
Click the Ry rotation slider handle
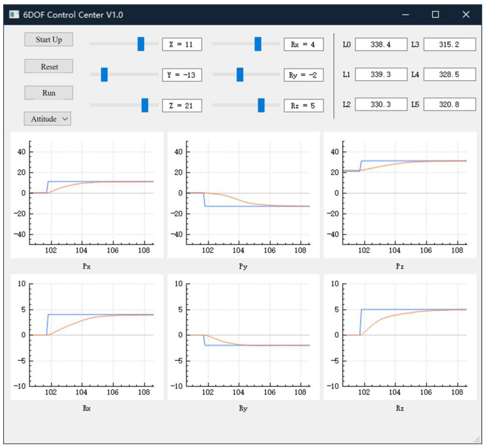240,74
